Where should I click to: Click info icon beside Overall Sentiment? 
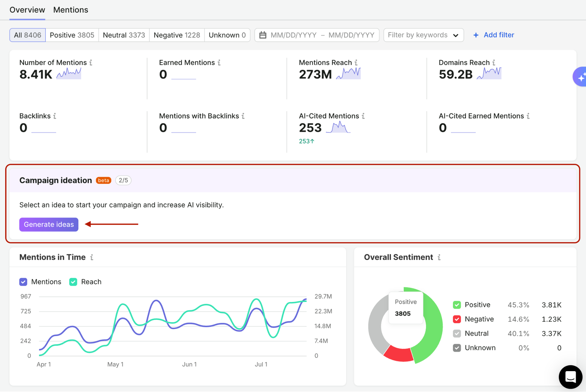point(439,257)
